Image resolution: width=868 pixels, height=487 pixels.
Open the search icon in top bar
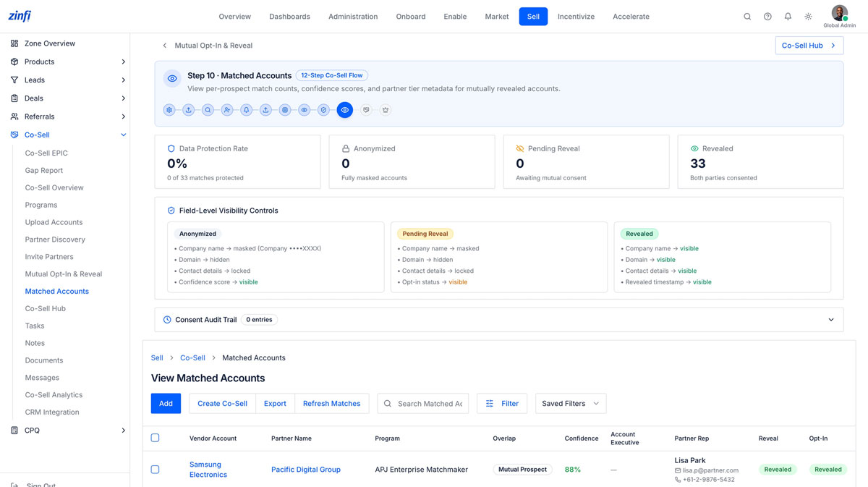pyautogui.click(x=747, y=17)
